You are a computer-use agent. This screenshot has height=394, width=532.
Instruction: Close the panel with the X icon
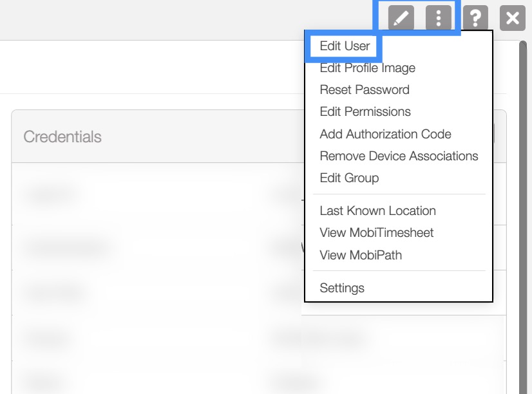[513, 18]
